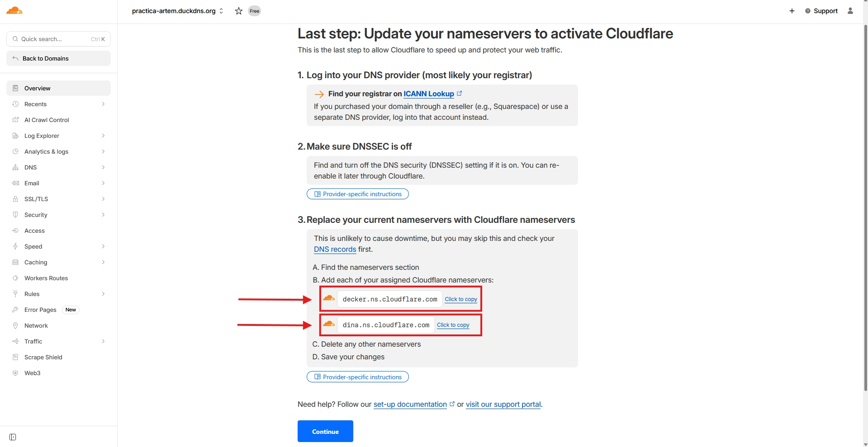The height and width of the screenshot is (447, 868).
Task: Open Scrape Shield in sidebar
Action: (x=43, y=357)
